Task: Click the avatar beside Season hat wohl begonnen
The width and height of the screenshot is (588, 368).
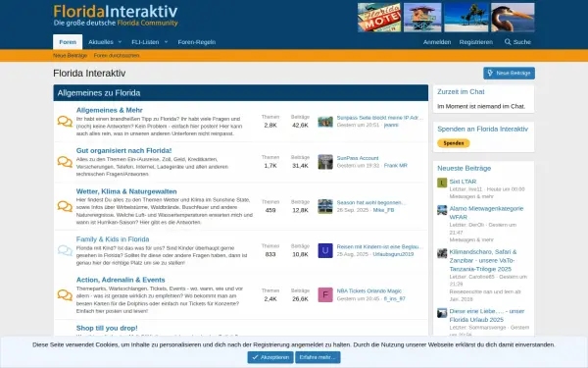Action: click(x=325, y=206)
